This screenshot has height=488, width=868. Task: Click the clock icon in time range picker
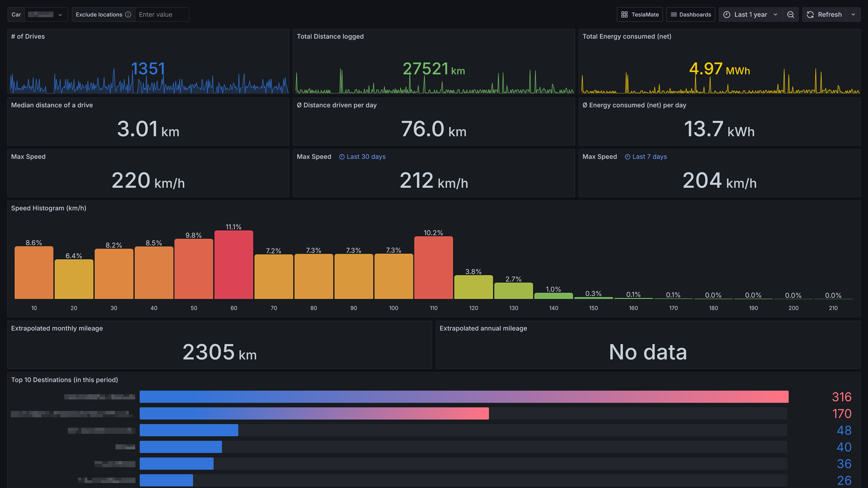click(x=726, y=14)
